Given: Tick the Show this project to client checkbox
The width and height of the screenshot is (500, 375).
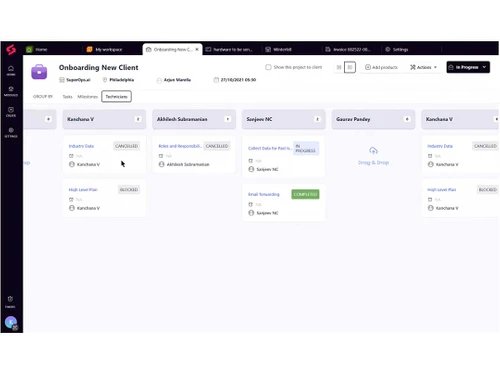Looking at the screenshot, I should pos(268,67).
